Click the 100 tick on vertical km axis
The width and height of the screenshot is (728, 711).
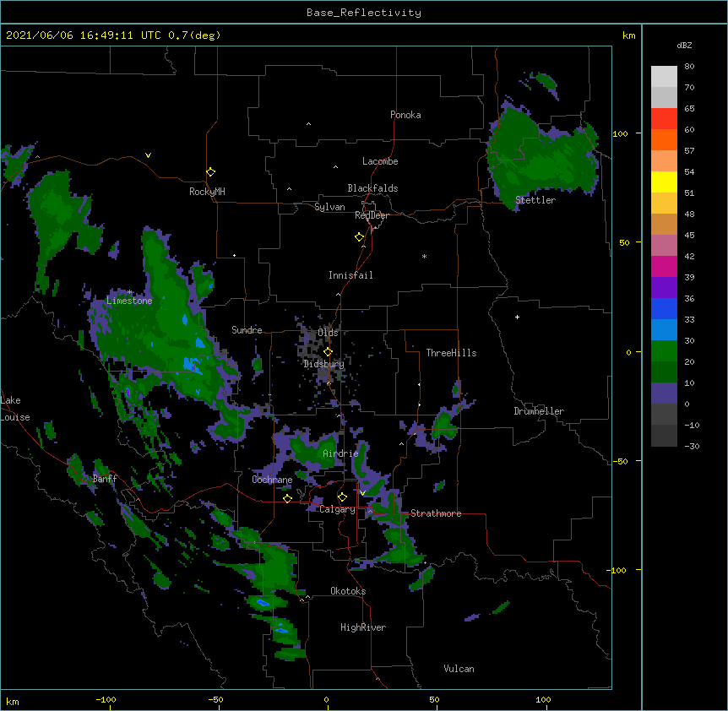pyautogui.click(x=620, y=133)
